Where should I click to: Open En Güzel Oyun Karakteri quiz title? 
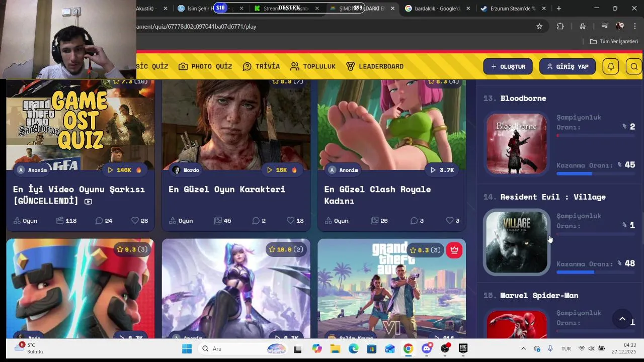(x=227, y=189)
